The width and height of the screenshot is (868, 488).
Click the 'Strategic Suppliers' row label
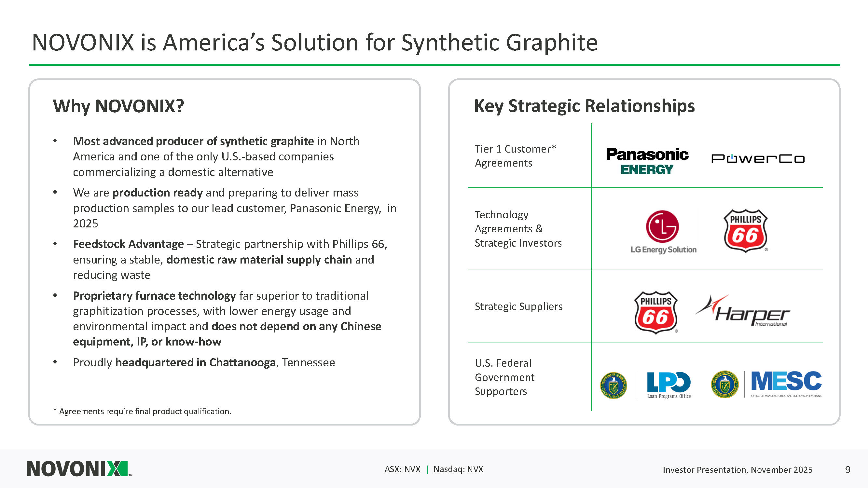[518, 306]
